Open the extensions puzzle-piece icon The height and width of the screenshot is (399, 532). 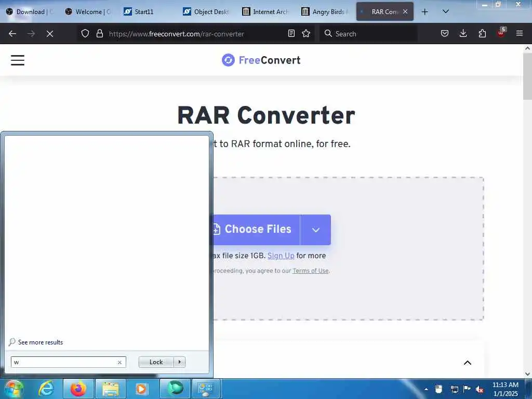[x=482, y=34]
